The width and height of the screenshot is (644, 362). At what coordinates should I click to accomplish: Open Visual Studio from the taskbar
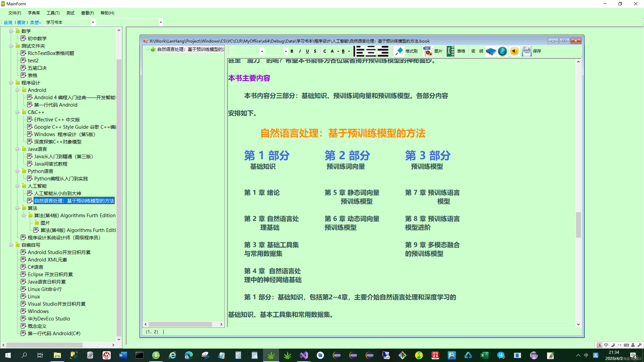pos(304,355)
